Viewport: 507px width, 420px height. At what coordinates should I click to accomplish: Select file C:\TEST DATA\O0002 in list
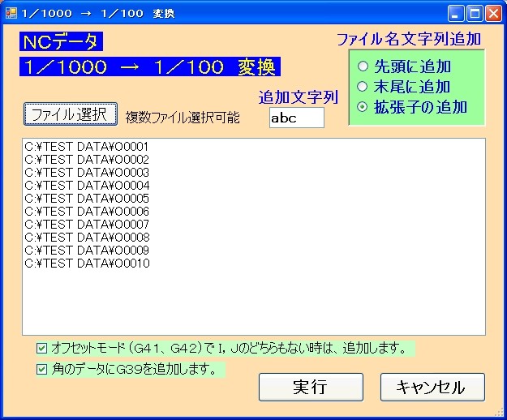[87, 160]
